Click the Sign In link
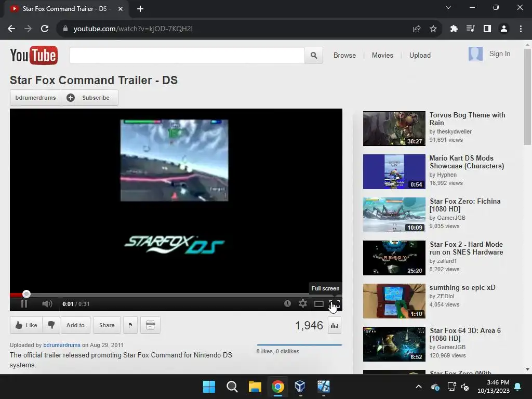The height and width of the screenshot is (399, 532). pyautogui.click(x=499, y=54)
